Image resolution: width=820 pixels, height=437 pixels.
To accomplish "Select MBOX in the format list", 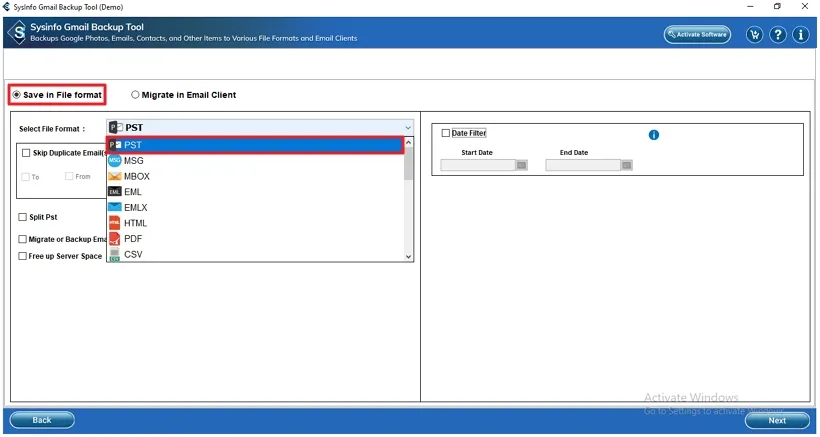I will coord(137,176).
